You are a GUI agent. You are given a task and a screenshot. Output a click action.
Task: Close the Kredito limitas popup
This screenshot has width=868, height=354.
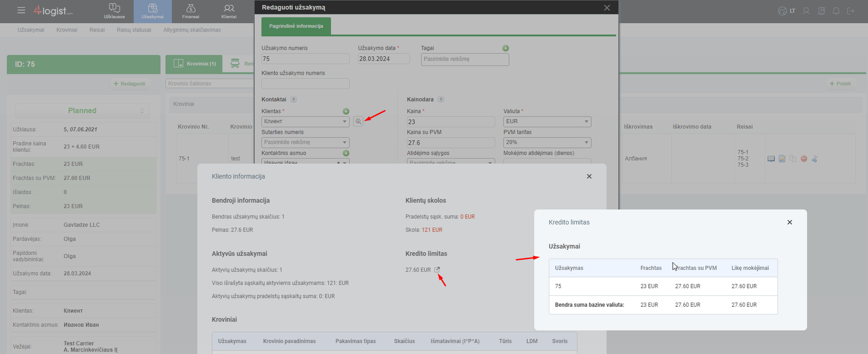[x=790, y=222]
